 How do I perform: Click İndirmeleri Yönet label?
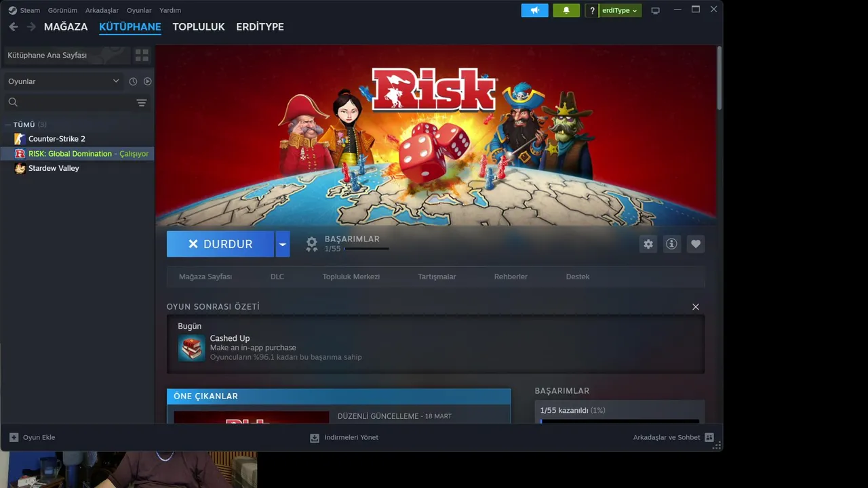pos(351,438)
